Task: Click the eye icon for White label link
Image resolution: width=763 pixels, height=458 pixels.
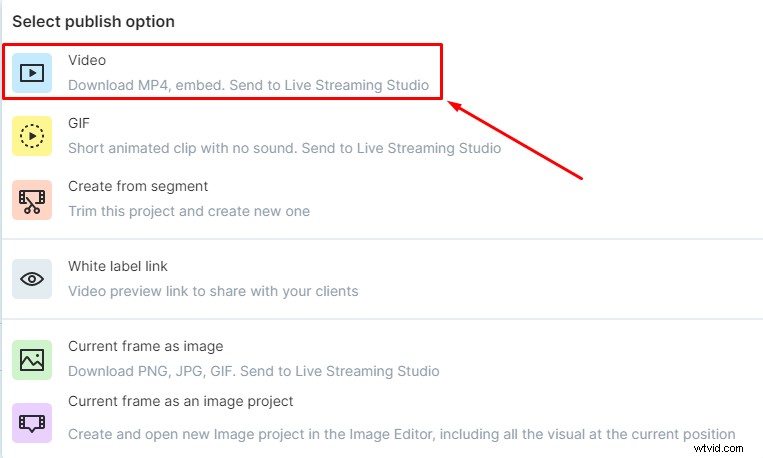Action: click(x=32, y=279)
